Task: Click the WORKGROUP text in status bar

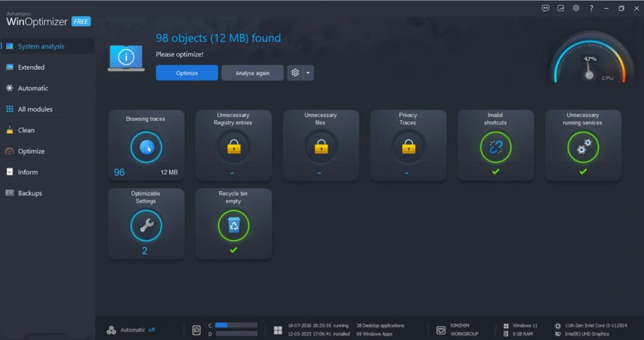Action: [465, 334]
